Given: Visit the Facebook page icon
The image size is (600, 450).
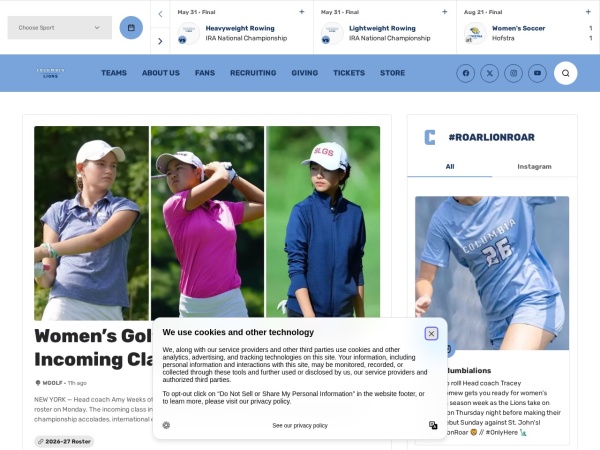Looking at the screenshot, I should 466,73.
